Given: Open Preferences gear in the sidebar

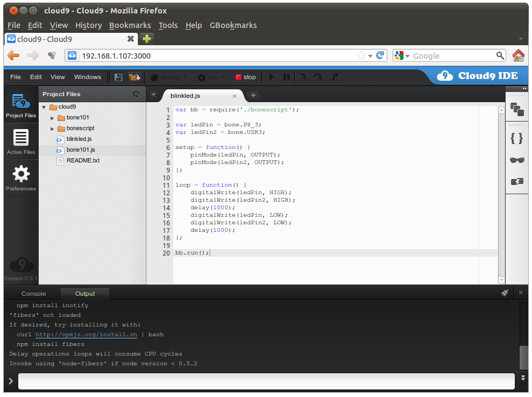Looking at the screenshot, I should [21, 178].
